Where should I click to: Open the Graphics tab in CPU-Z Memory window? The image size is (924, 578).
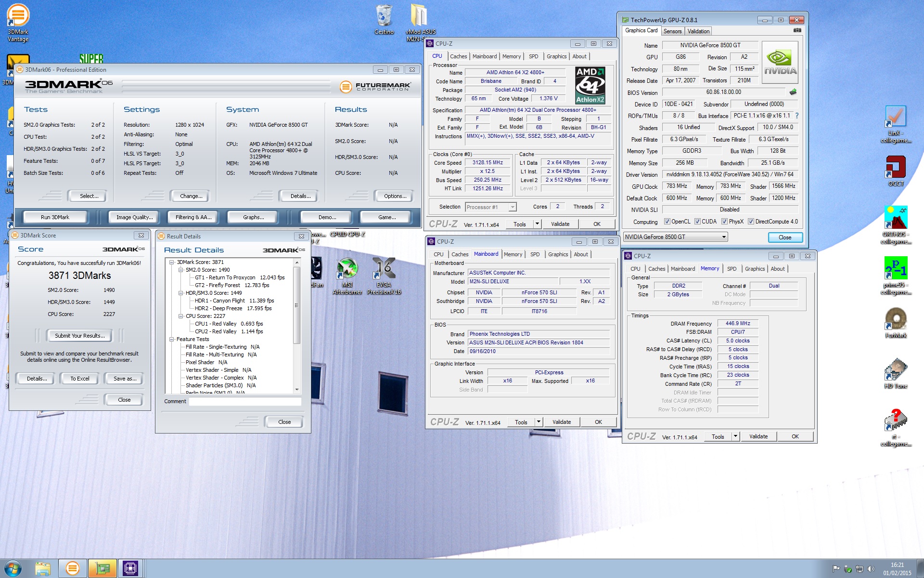tap(755, 269)
